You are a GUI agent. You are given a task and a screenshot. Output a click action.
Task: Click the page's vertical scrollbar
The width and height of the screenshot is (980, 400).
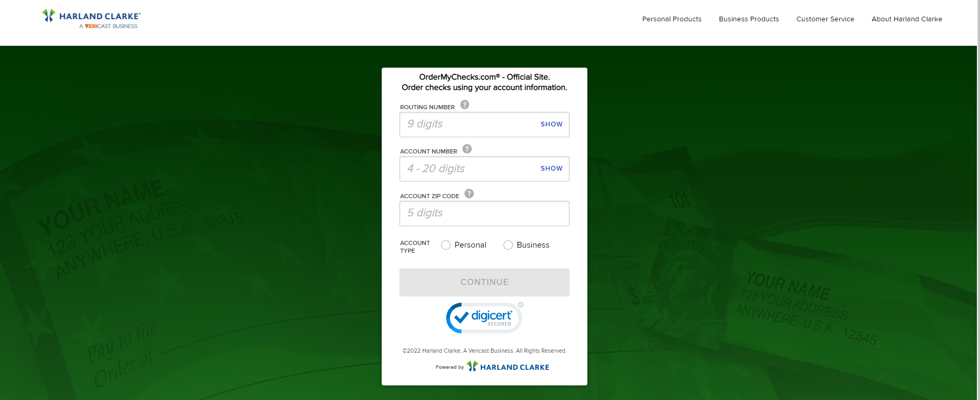click(978, 208)
